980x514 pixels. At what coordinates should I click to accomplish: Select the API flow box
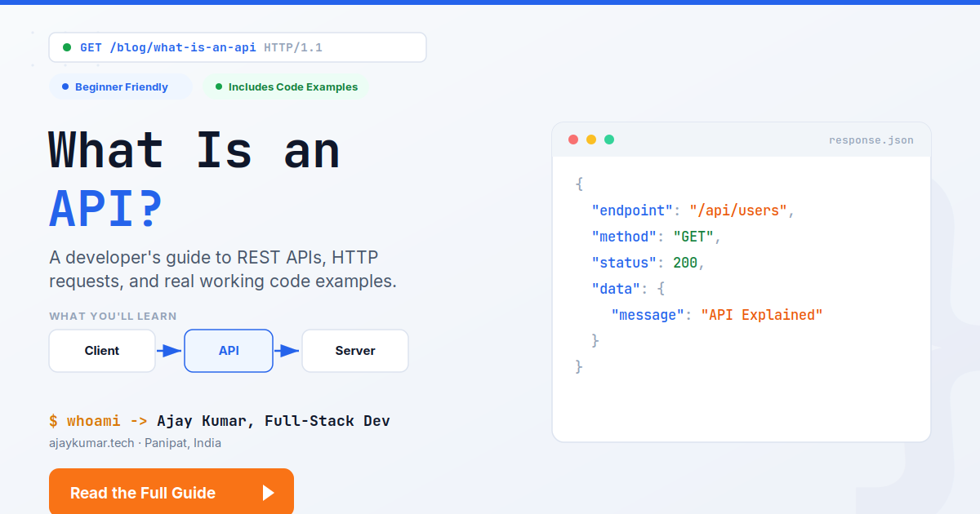coord(229,351)
